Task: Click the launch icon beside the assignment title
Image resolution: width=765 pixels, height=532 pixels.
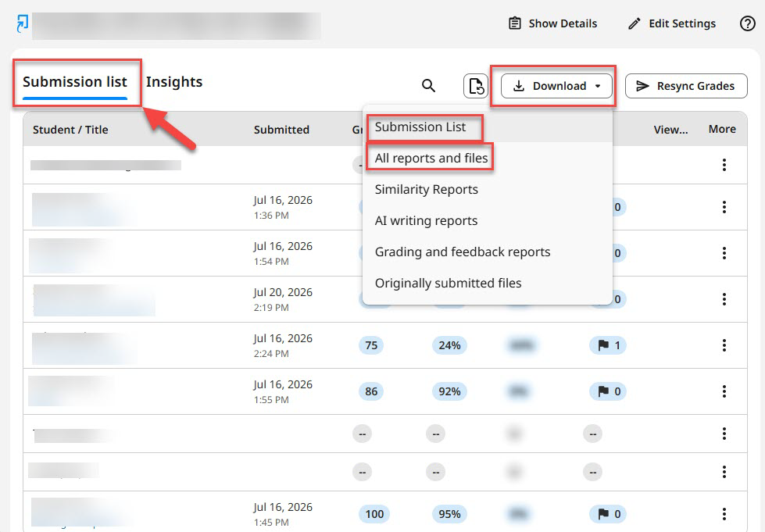Action: [23, 23]
